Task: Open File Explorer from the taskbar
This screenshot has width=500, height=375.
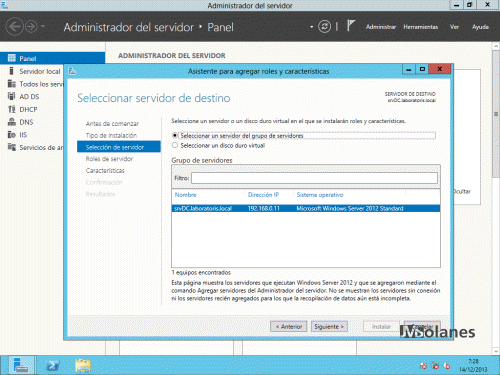Action: [83, 366]
